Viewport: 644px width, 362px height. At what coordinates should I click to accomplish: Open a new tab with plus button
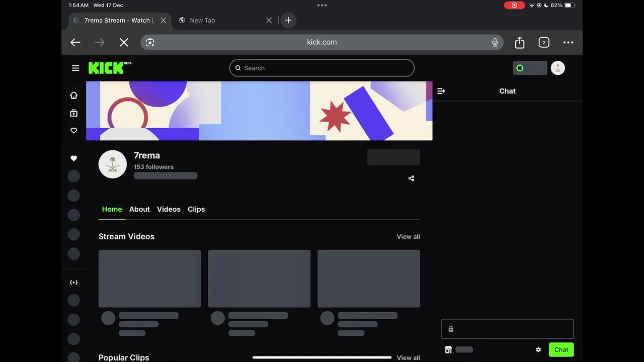[x=288, y=20]
